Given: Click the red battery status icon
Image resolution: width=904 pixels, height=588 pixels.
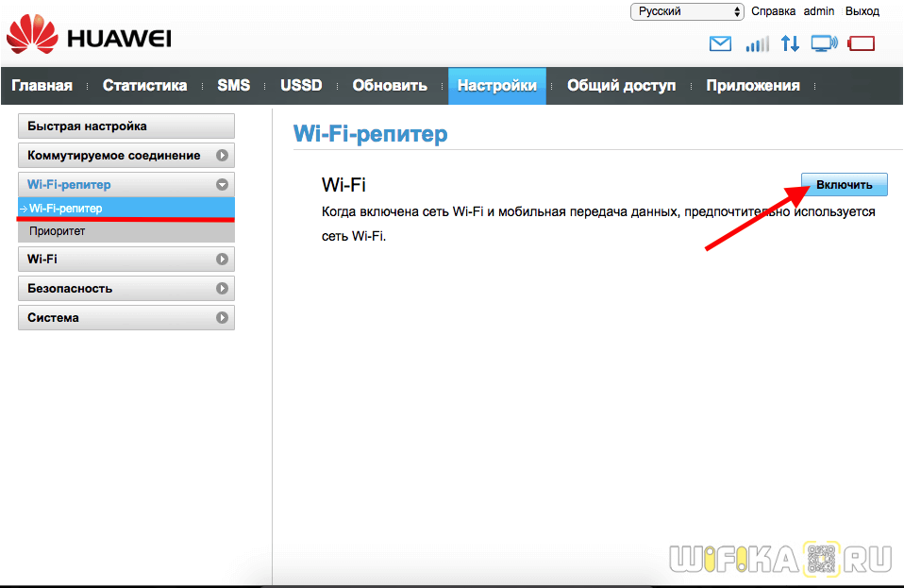Looking at the screenshot, I should 862,43.
